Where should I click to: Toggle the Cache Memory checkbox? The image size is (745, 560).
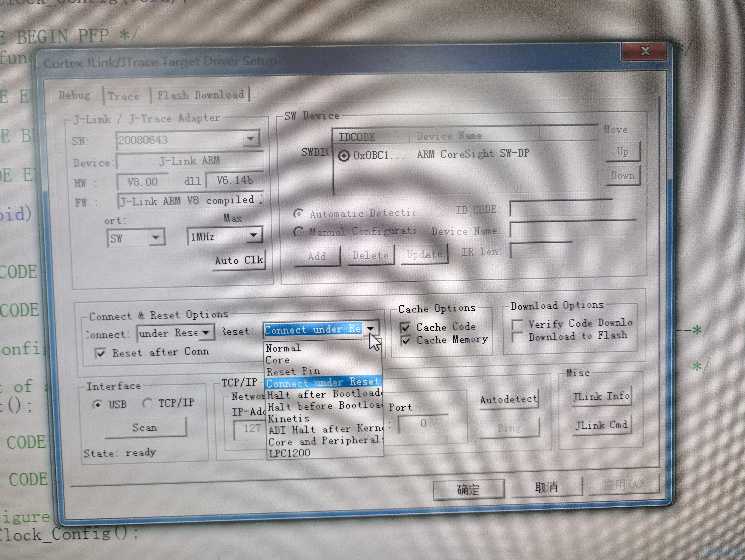(405, 341)
